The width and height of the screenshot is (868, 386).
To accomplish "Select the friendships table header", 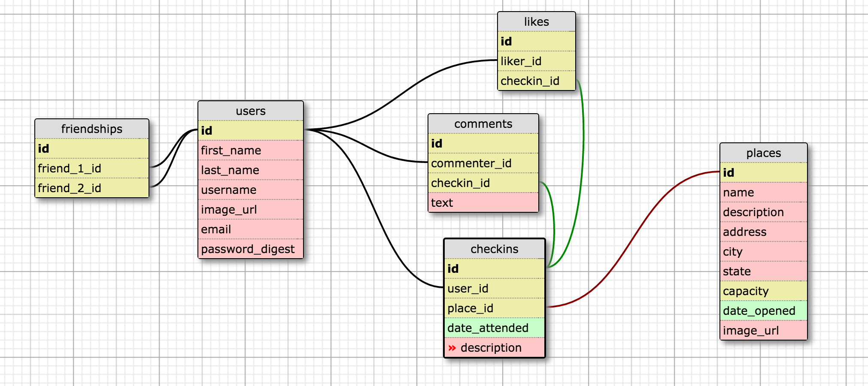I will point(92,129).
